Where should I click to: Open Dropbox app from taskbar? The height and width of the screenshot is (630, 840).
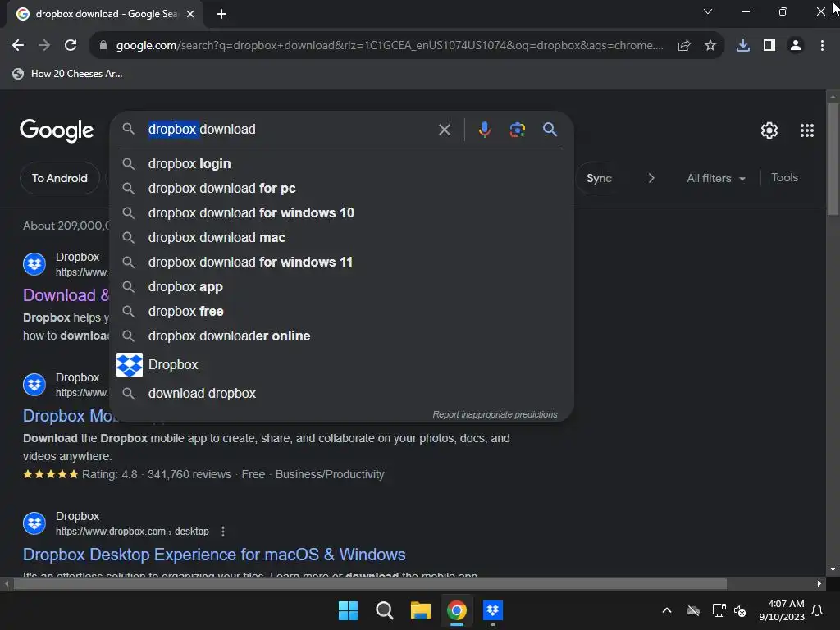[x=492, y=610]
